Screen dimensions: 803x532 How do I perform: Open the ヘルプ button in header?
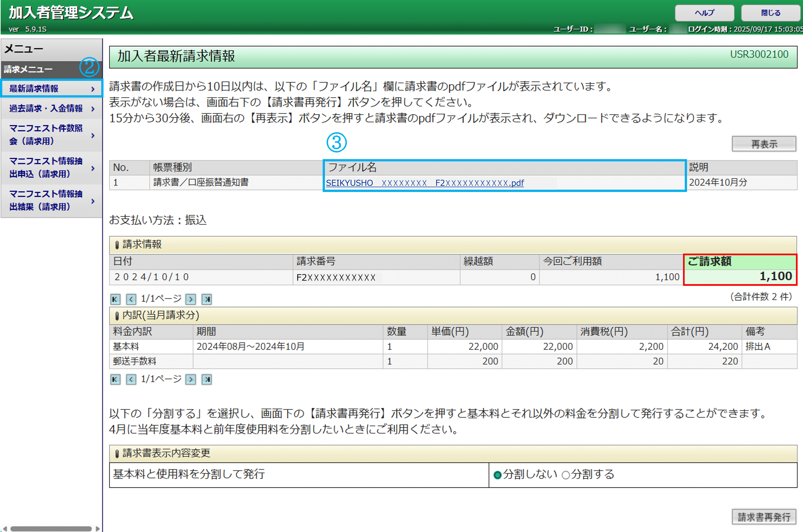[704, 13]
